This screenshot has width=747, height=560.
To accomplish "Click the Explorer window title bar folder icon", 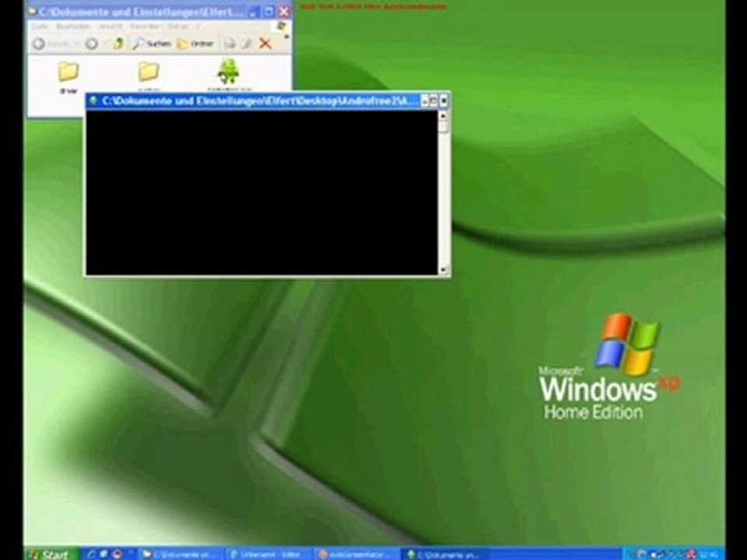I will 33,10.
